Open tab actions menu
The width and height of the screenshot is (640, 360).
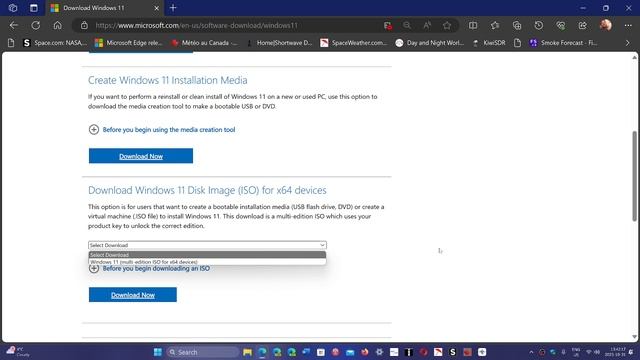point(34,8)
